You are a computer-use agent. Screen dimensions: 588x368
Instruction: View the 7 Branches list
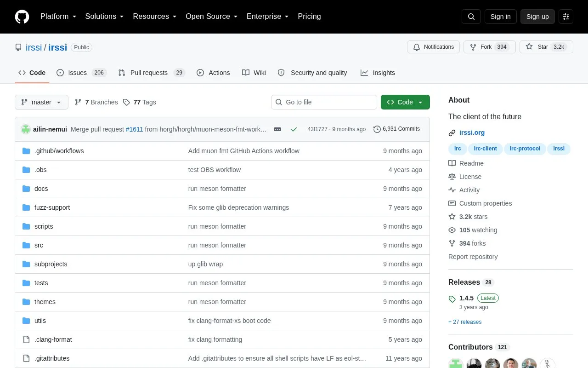[x=96, y=102]
